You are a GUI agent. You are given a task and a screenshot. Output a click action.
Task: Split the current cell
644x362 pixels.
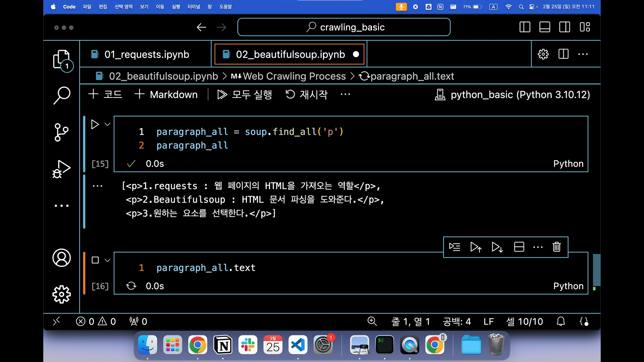click(x=519, y=247)
